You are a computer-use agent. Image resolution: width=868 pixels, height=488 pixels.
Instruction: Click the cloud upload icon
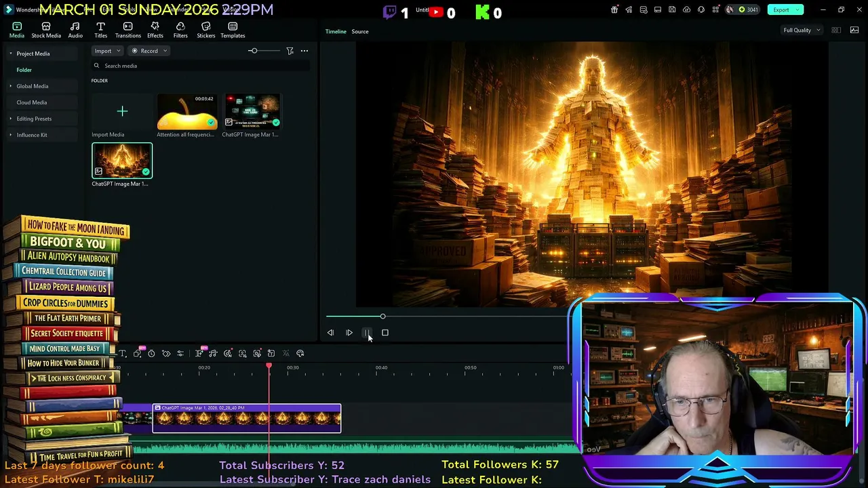[686, 9]
